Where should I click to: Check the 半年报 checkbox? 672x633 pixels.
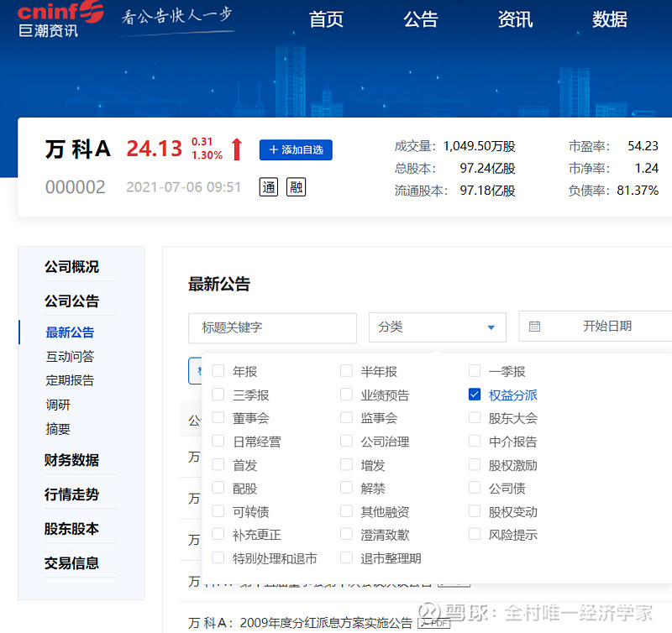(x=346, y=370)
